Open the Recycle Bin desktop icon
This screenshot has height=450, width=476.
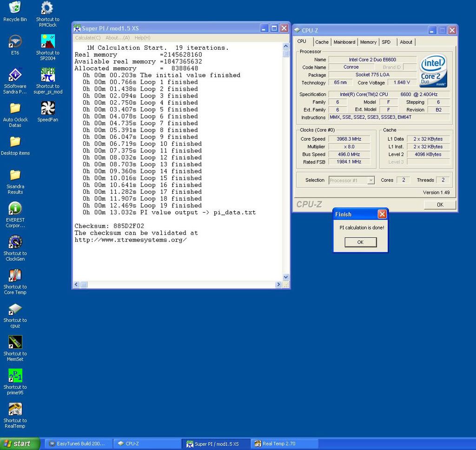click(x=15, y=8)
